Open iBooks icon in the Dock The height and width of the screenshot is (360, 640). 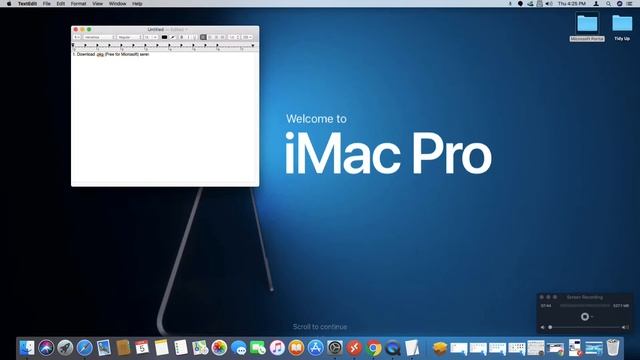296,348
